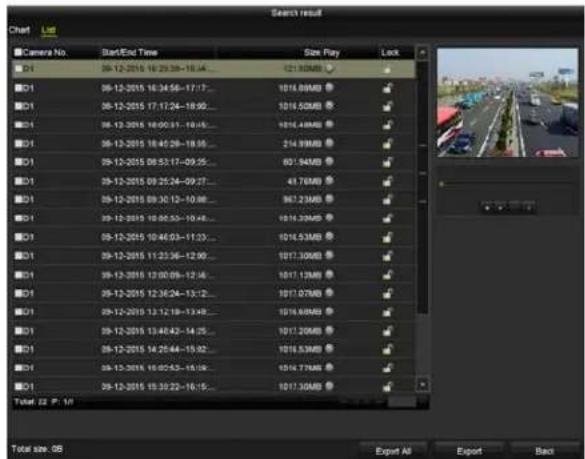Screen dimensions: 585x459
Task: Click the Export button
Action: tap(469, 451)
